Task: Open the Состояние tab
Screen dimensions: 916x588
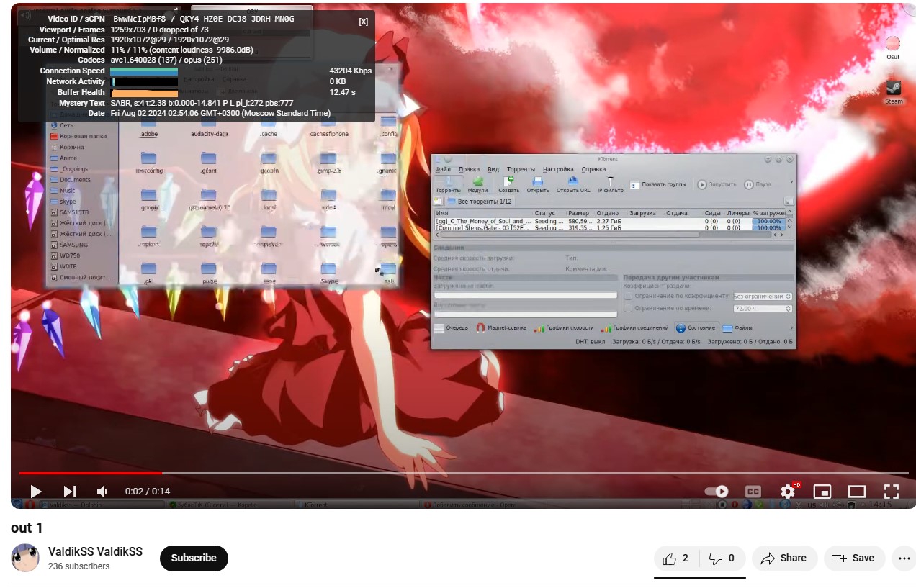Action: click(696, 328)
